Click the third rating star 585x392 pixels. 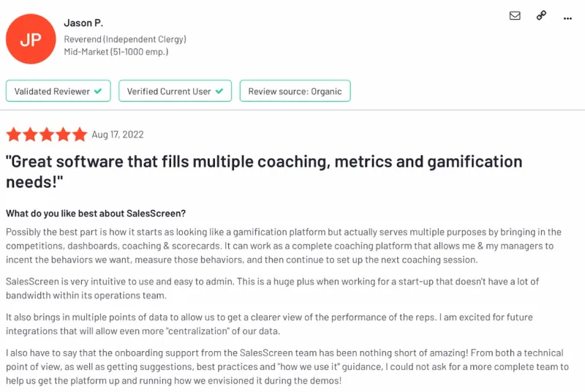coord(47,135)
